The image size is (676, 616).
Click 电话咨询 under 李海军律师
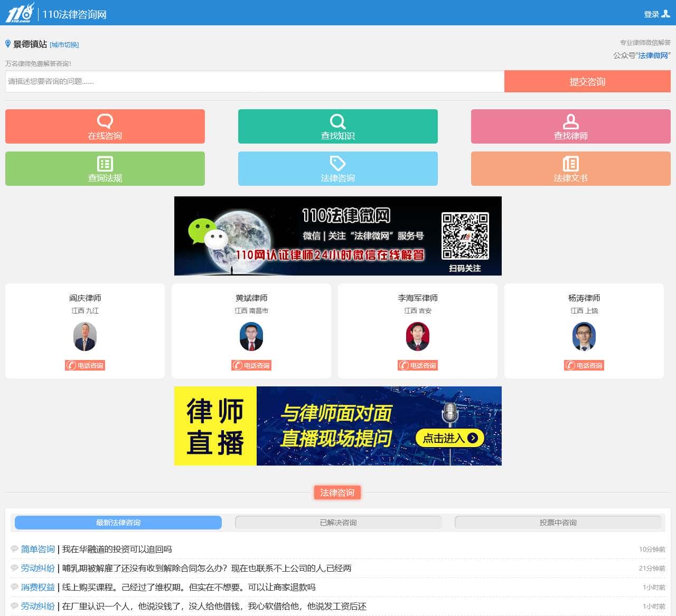418,365
